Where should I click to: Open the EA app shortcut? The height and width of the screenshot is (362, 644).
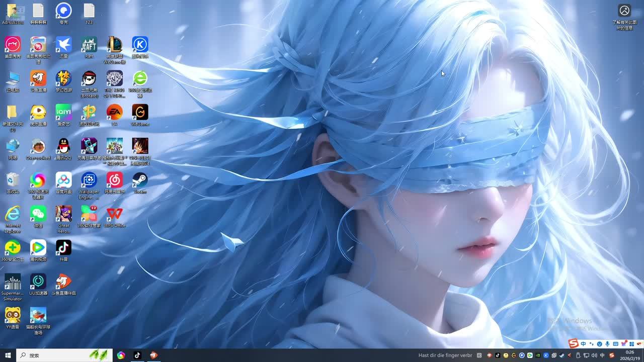pyautogui.click(x=114, y=113)
